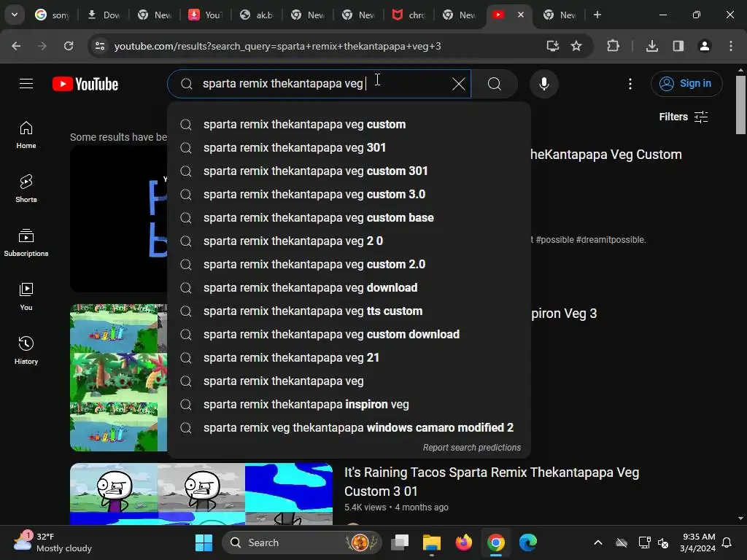Click the Chrome address bar URL
This screenshot has width=747, height=560.
coord(277,46)
